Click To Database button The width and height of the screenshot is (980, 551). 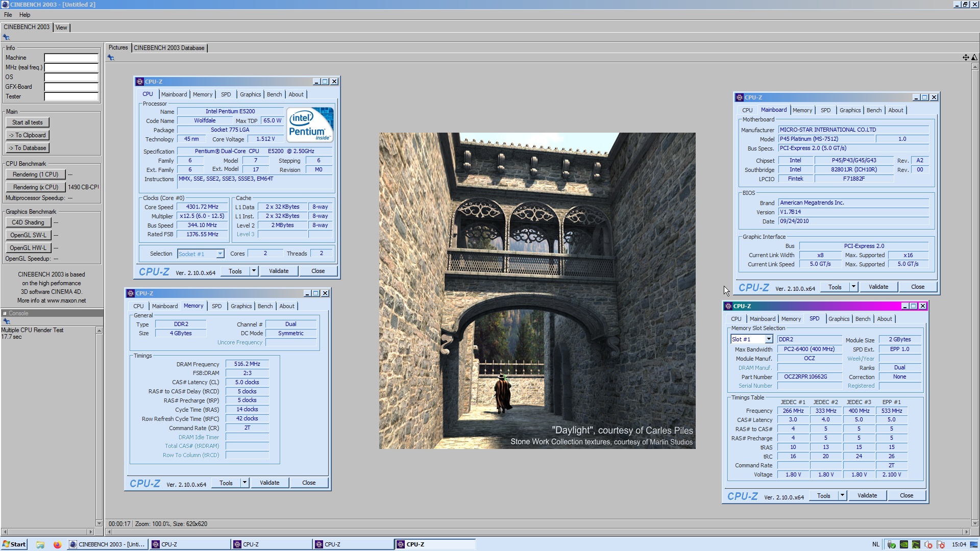tap(28, 148)
